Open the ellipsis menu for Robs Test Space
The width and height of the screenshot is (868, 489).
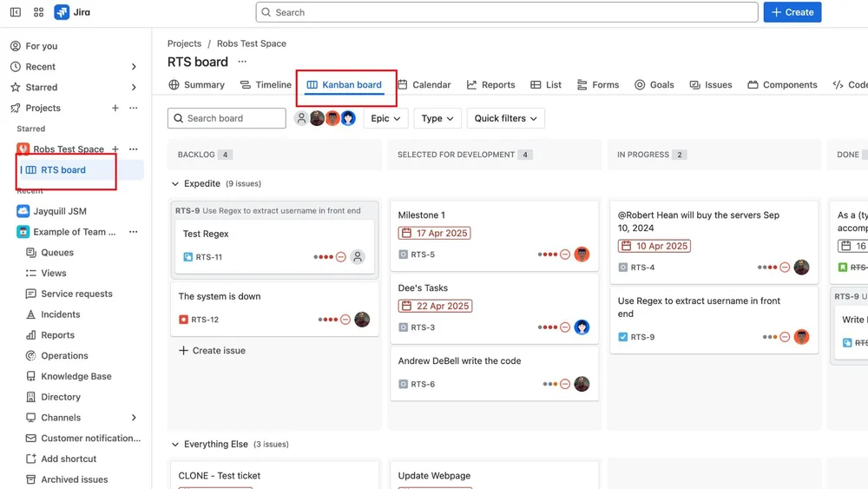click(x=134, y=149)
